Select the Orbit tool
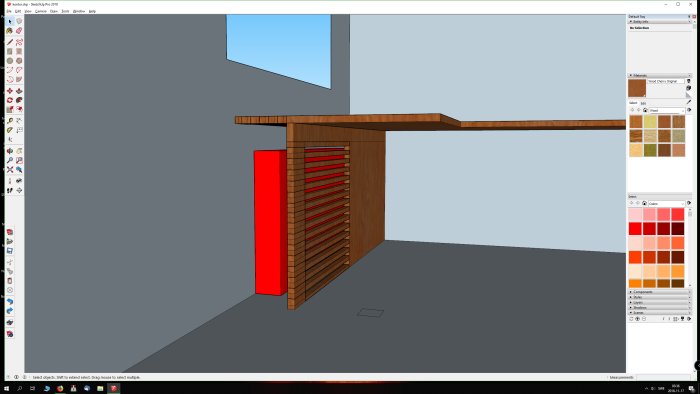 pos(10,151)
